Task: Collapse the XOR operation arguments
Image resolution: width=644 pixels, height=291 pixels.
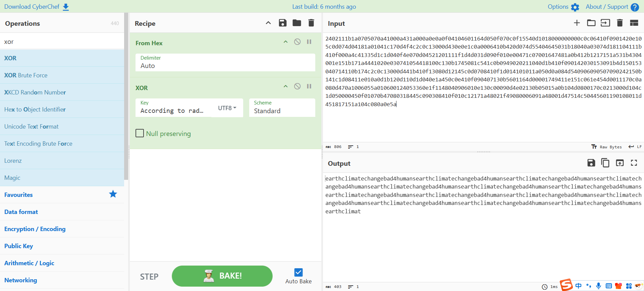Action: coord(285,86)
